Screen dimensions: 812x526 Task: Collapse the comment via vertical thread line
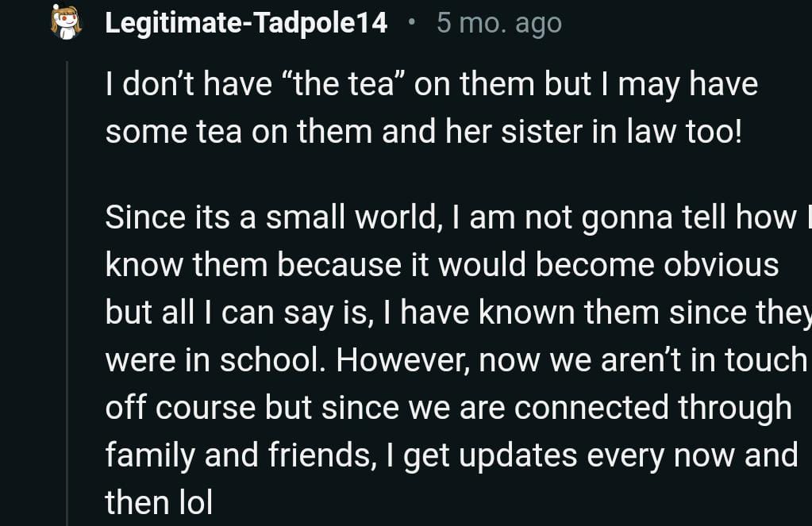pyautogui.click(x=67, y=294)
